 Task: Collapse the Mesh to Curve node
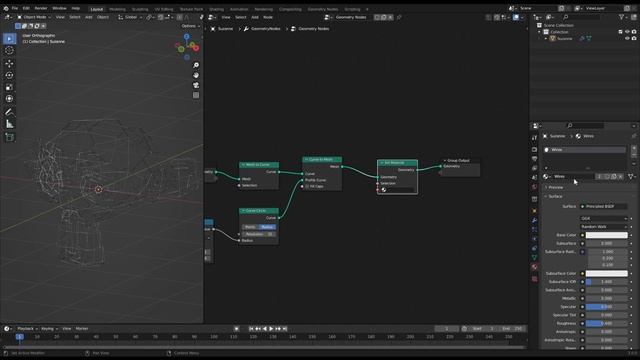pyautogui.click(x=243, y=165)
